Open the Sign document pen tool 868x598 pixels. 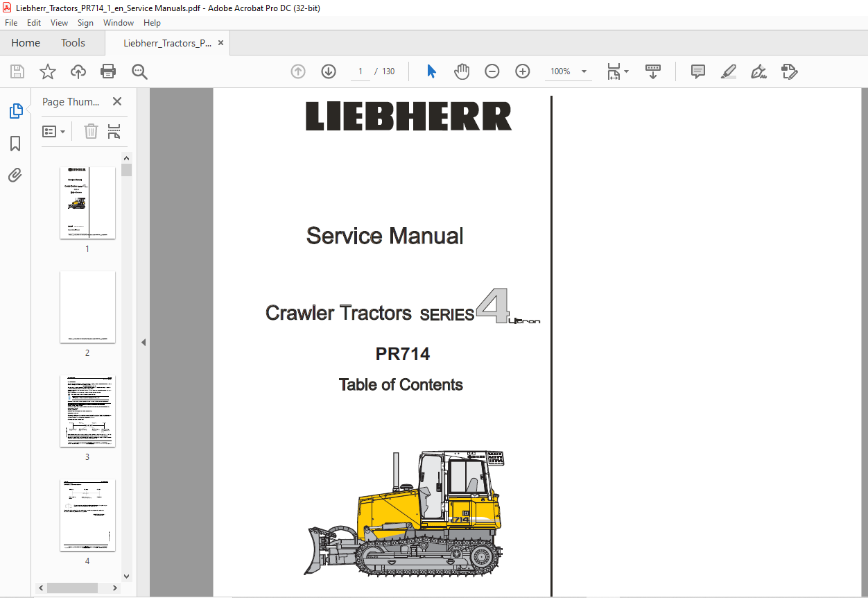759,71
